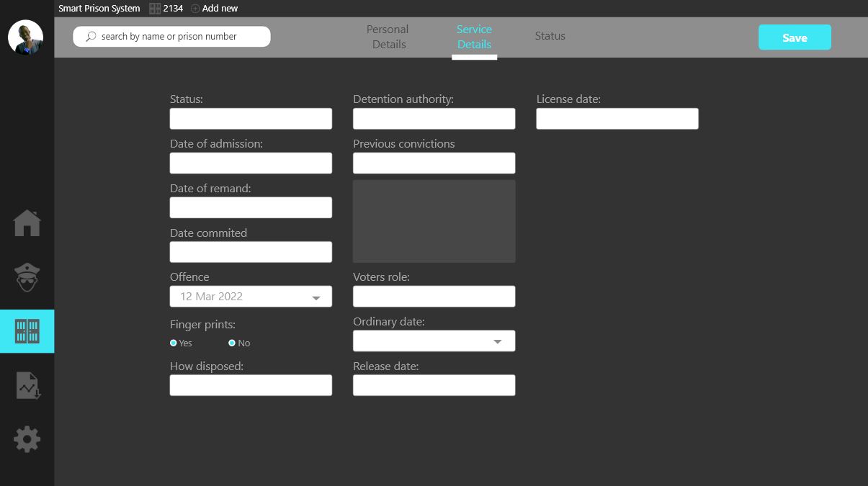Expand the Ordinary date dropdown

tap(497, 341)
